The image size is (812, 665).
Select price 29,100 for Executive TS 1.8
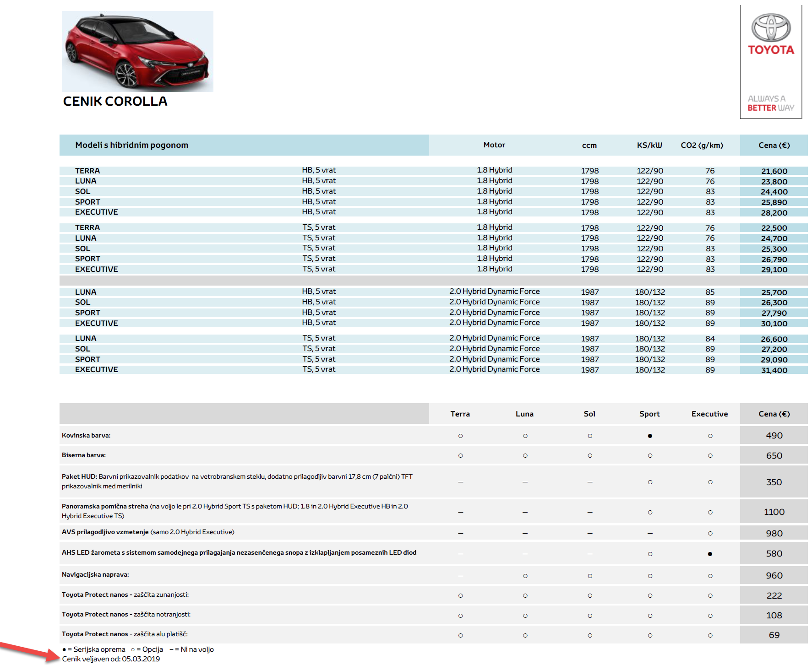pyautogui.click(x=774, y=270)
